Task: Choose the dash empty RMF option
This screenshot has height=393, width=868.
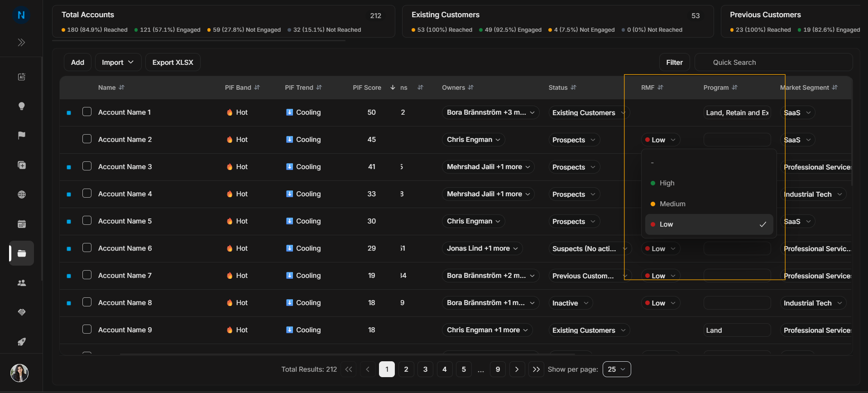Action: [709, 162]
